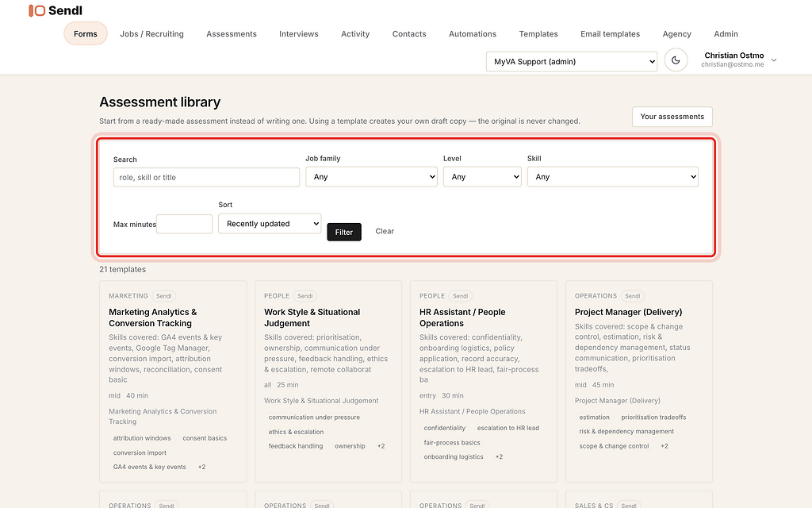Click the onboarding logistics tag
This screenshot has height=508, width=812.
(x=453, y=457)
